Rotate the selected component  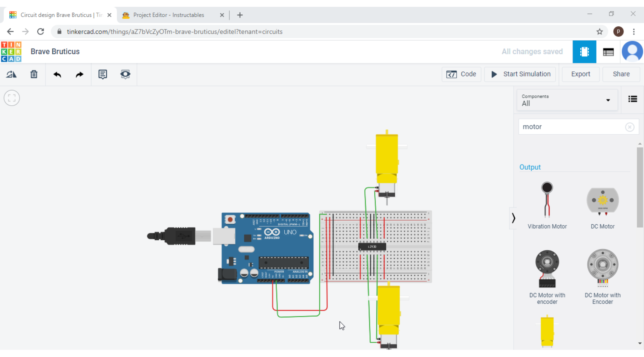11,74
